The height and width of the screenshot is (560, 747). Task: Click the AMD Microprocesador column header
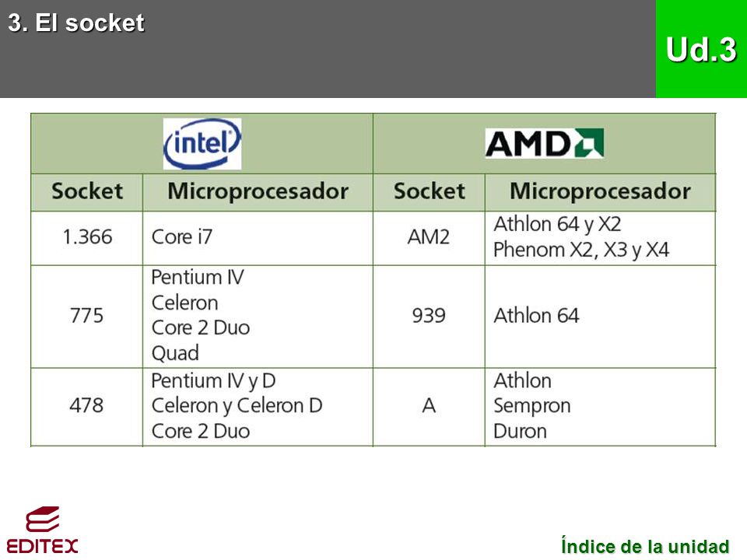[600, 192]
